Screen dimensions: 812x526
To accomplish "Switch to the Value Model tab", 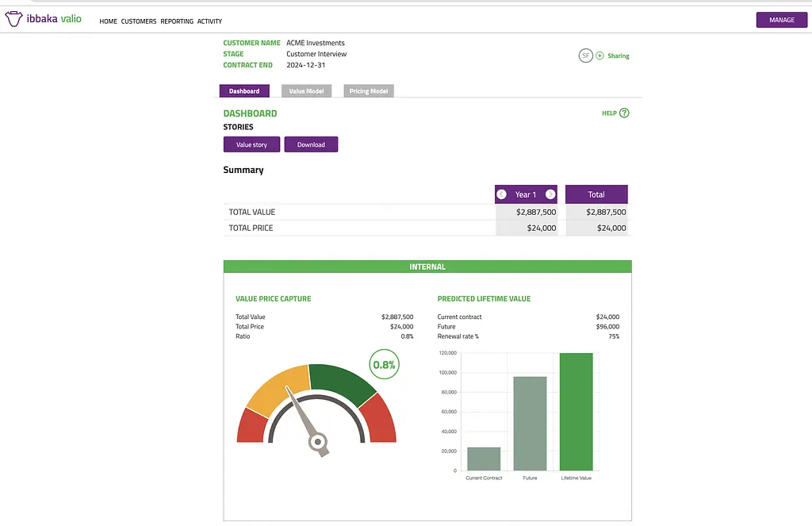I will [306, 91].
